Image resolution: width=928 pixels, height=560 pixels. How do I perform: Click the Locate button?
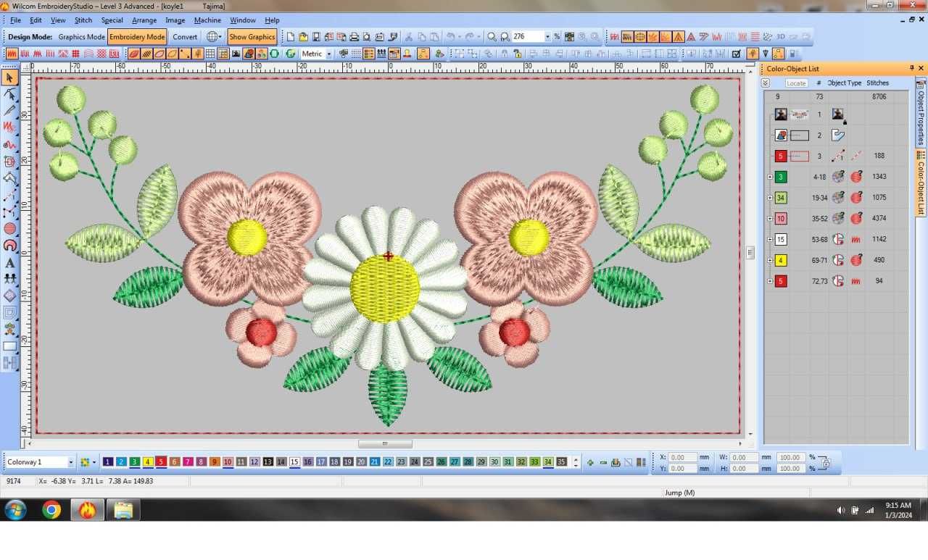(x=796, y=83)
